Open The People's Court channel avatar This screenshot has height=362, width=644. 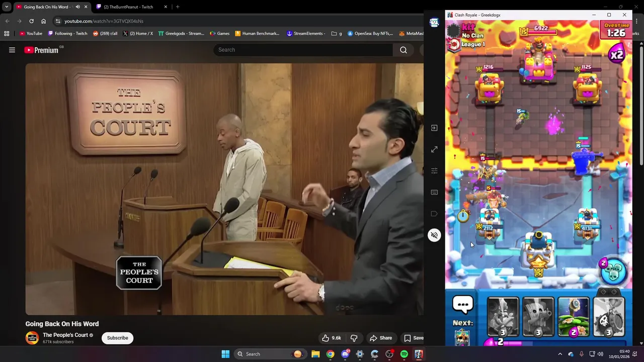(32, 338)
